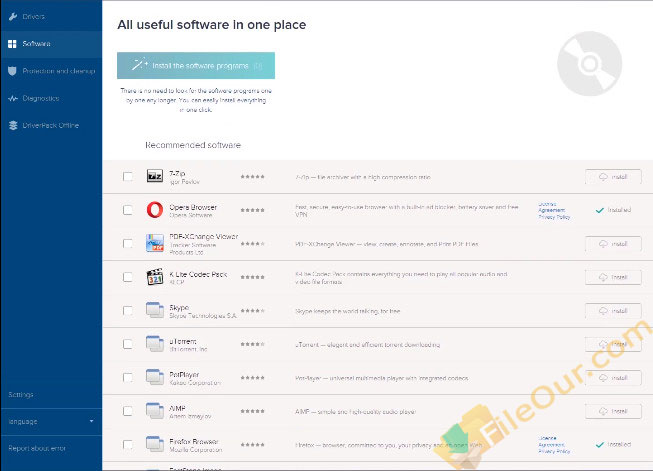Click the Opera Browser star rating
The height and width of the screenshot is (471, 653).
coord(252,210)
